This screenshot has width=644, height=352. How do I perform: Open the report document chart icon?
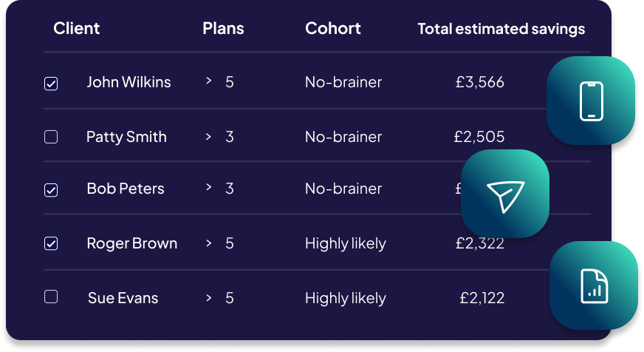click(x=594, y=285)
